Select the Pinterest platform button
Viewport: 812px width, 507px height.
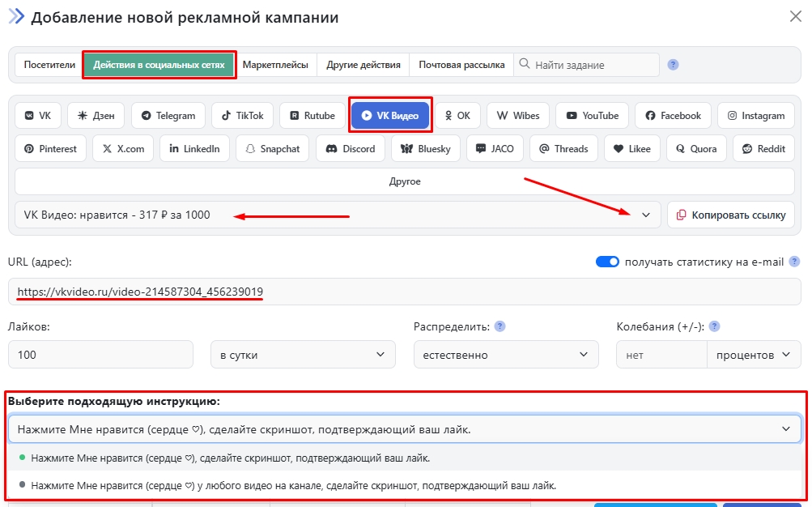coord(50,149)
